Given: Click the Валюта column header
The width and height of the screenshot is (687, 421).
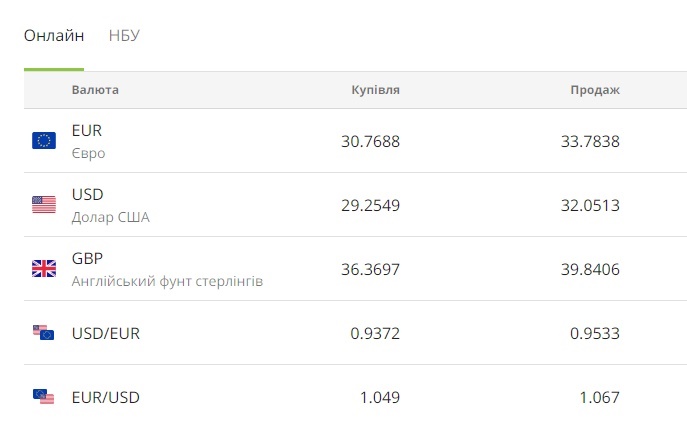Looking at the screenshot, I should tap(95, 90).
